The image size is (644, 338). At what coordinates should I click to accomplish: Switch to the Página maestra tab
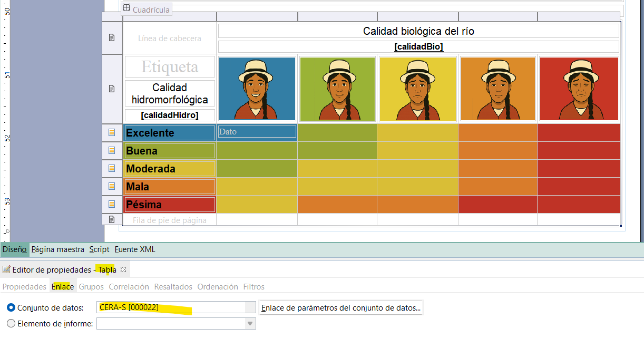(x=57, y=249)
